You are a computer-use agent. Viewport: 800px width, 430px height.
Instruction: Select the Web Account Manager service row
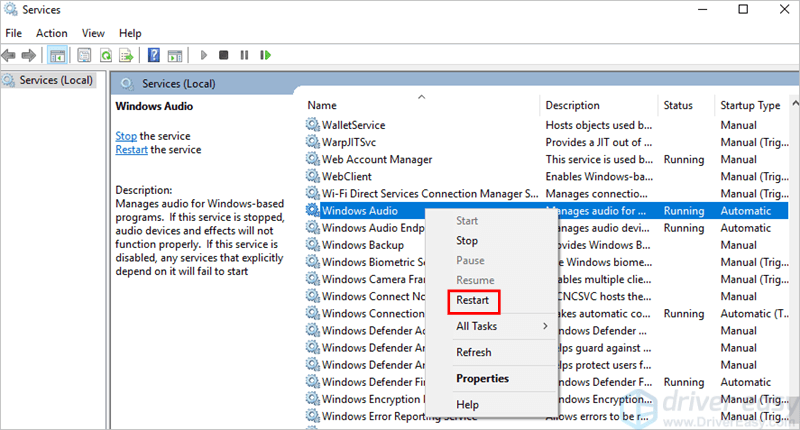click(377, 159)
